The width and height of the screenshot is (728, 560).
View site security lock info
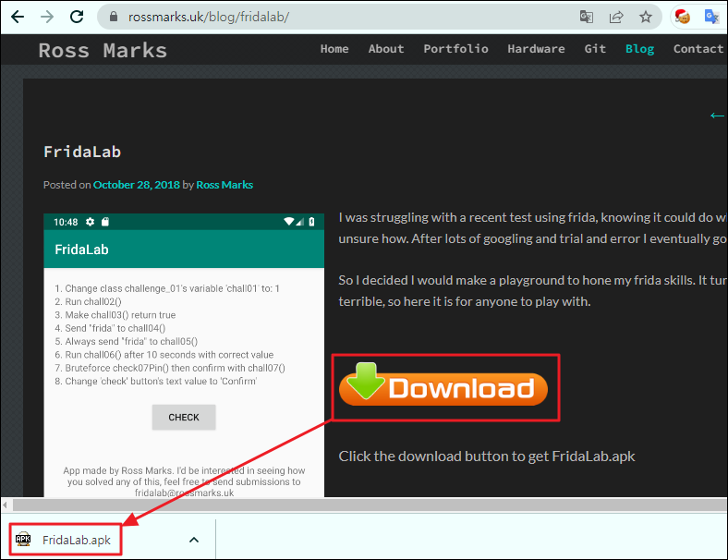114,18
